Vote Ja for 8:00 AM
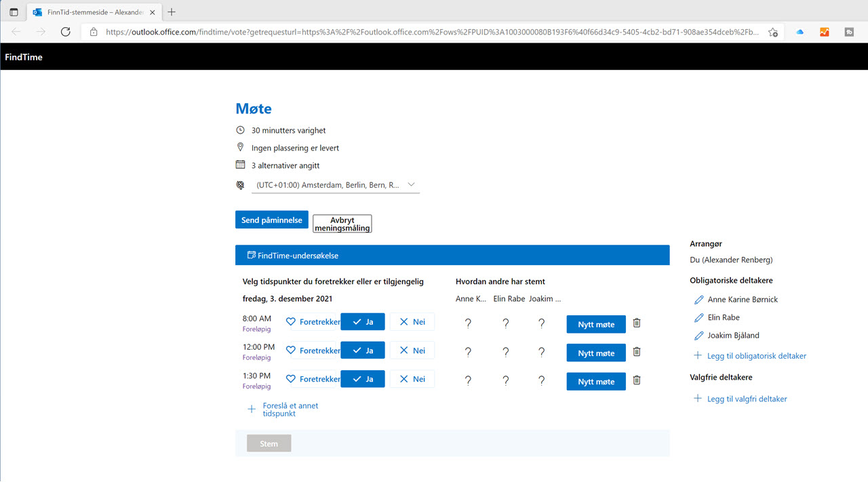 coord(363,322)
